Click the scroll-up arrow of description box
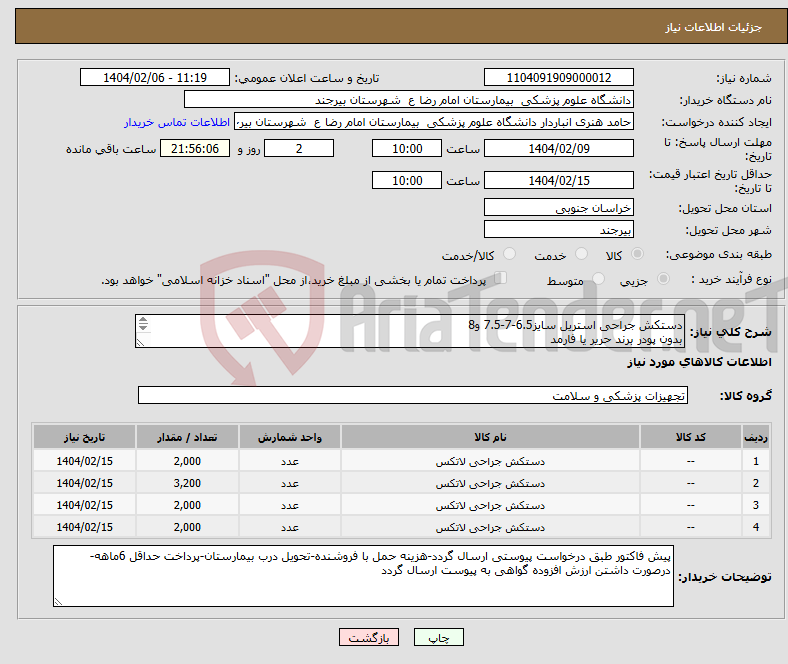 (143, 320)
